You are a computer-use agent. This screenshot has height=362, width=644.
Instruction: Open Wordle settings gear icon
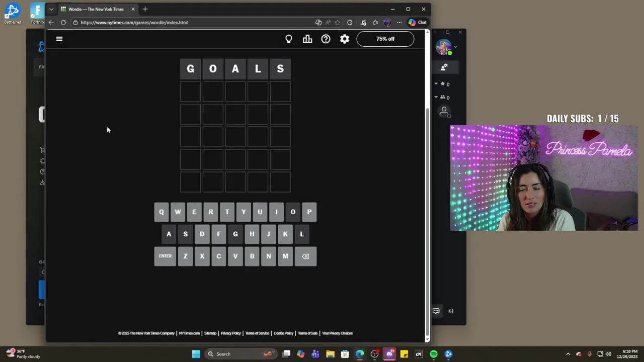[x=345, y=39]
